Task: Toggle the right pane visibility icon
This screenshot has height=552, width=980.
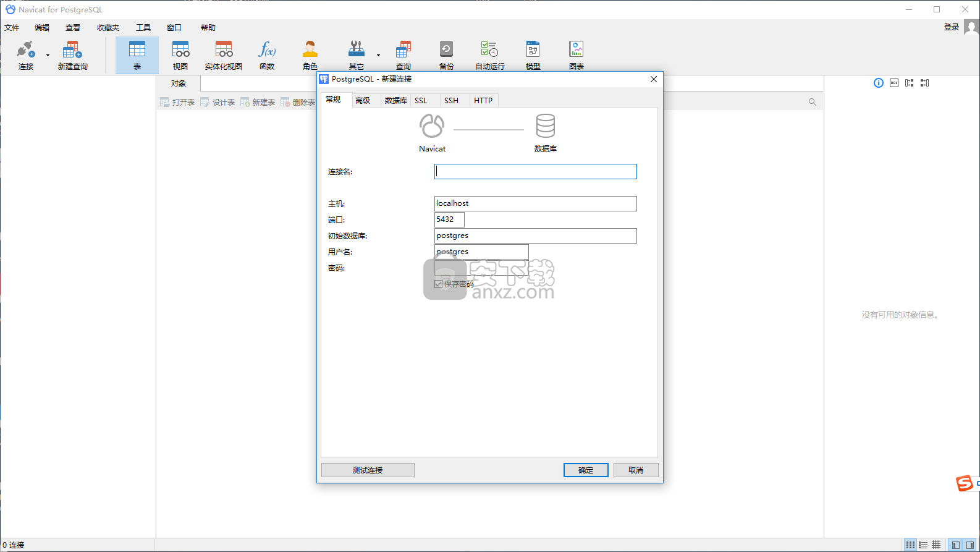Action: tap(970, 545)
